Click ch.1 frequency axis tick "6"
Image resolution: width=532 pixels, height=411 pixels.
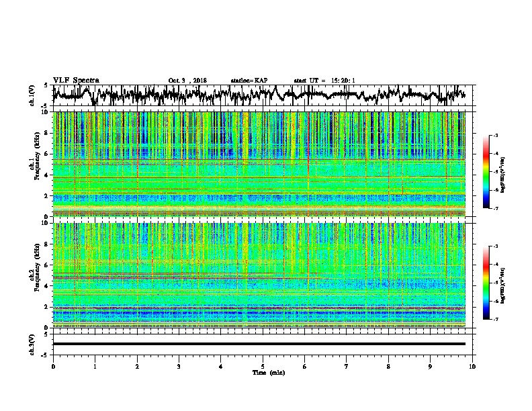46,154
